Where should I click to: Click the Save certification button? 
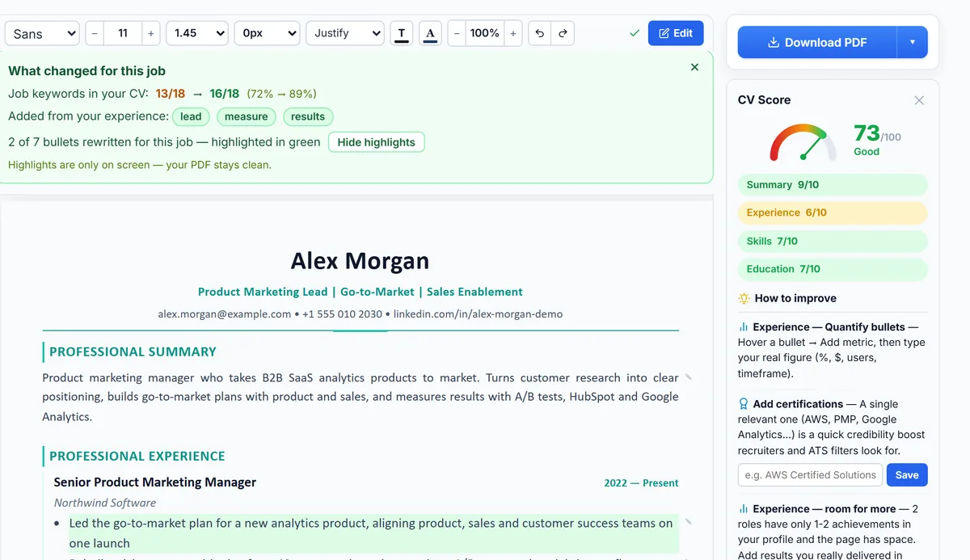[x=907, y=475]
